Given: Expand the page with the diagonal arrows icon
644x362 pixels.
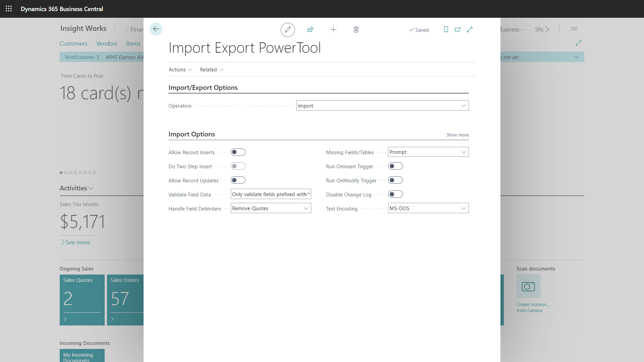Looking at the screenshot, I should (x=470, y=29).
